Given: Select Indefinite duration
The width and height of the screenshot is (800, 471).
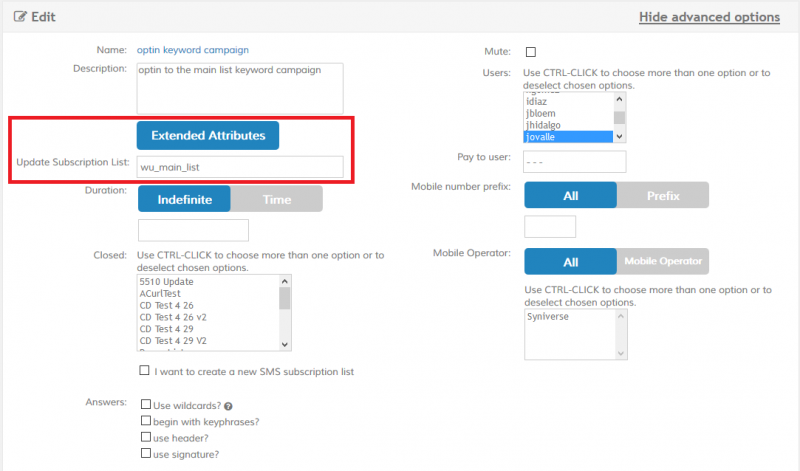Looking at the screenshot, I should [x=184, y=199].
